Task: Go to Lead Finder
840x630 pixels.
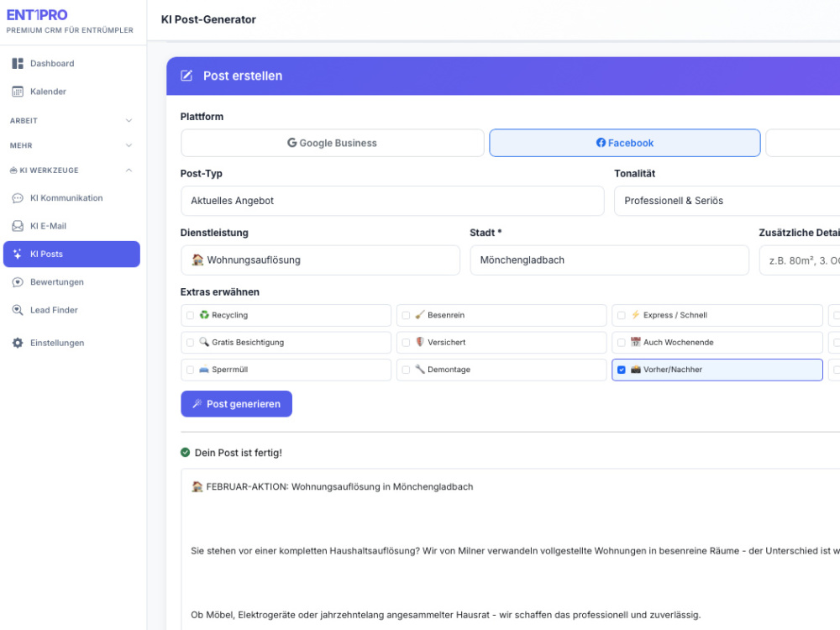Action: coord(71,310)
